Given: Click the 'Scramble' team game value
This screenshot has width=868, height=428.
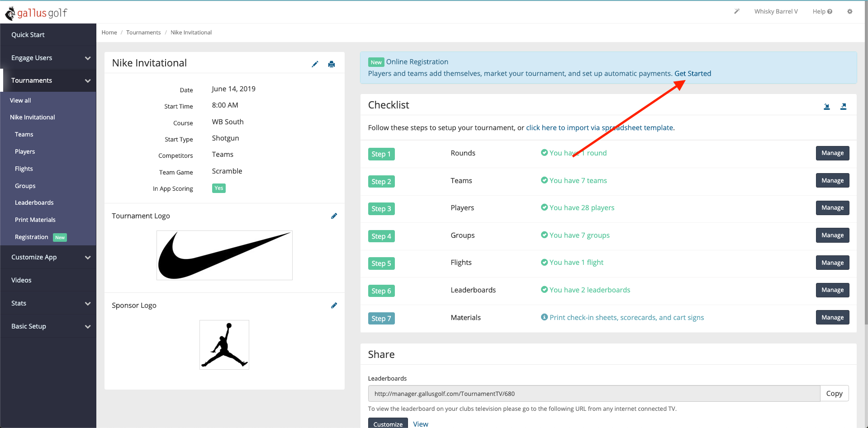Looking at the screenshot, I should [227, 171].
